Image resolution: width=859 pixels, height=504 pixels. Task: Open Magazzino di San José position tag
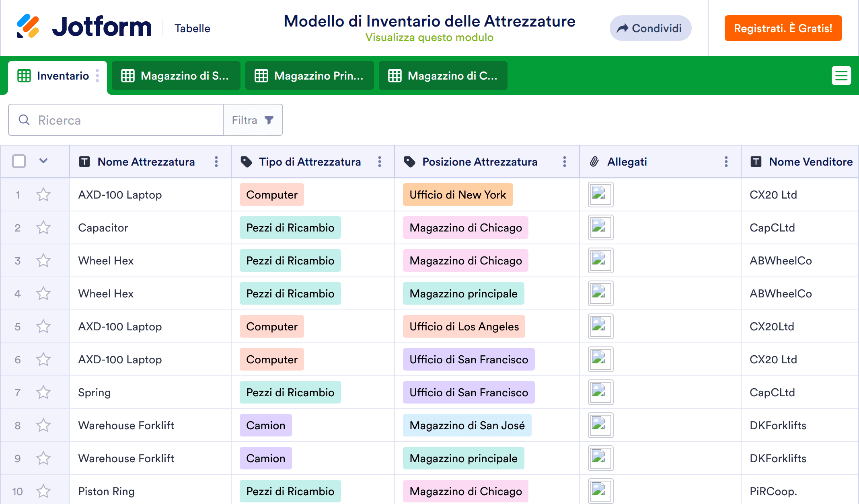click(467, 425)
